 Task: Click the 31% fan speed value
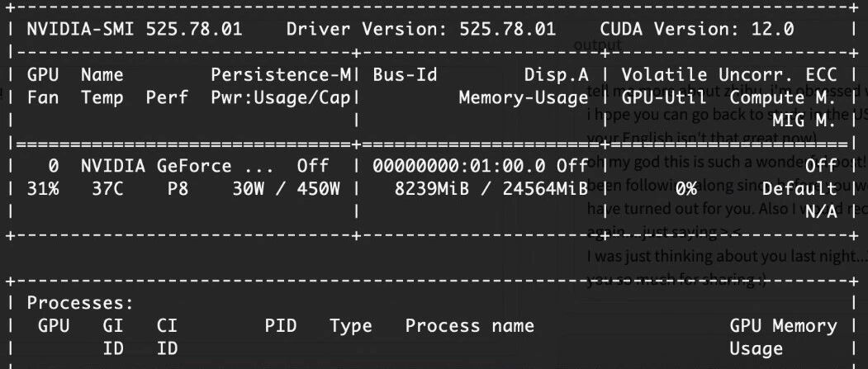tap(43, 189)
